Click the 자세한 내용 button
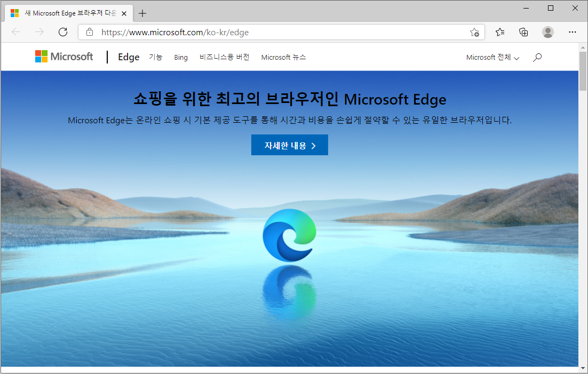The image size is (588, 374). point(290,145)
